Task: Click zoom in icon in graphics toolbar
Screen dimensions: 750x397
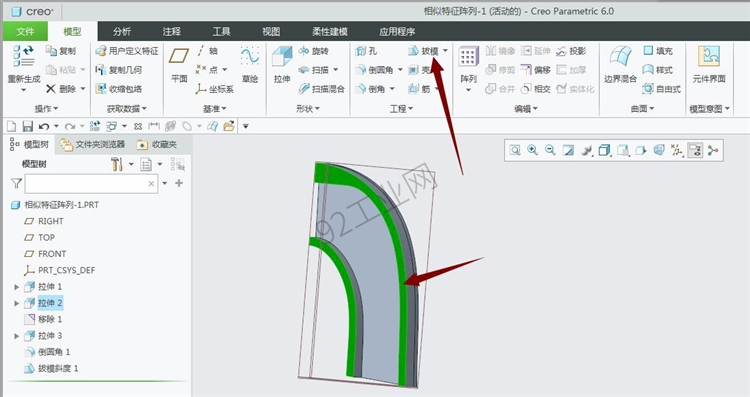Action: 532,150
